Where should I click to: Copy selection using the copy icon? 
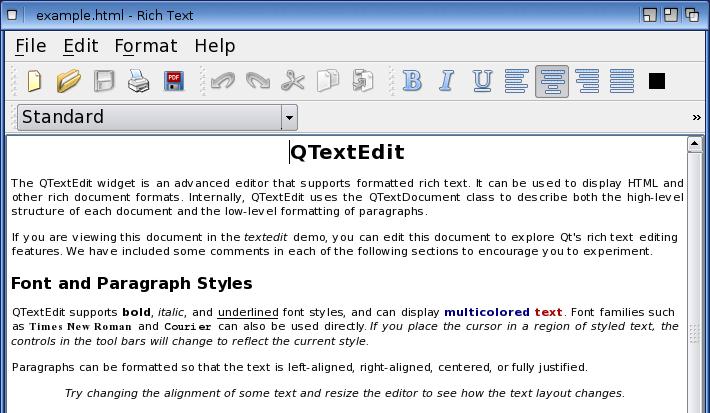click(x=328, y=82)
